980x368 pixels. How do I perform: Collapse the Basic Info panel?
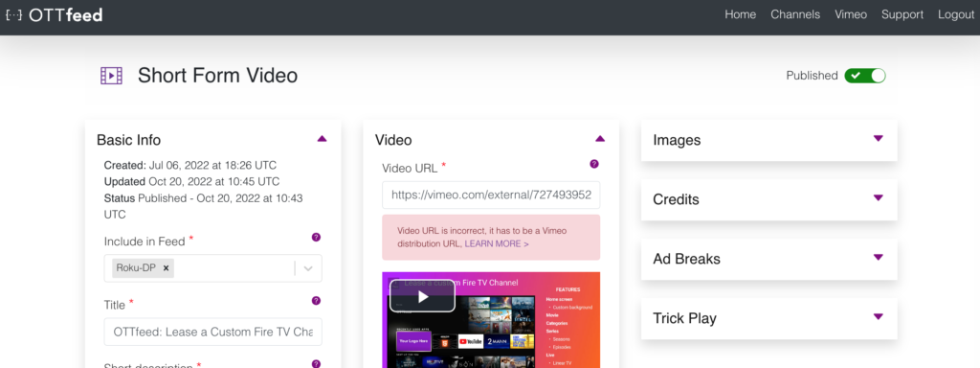[322, 139]
